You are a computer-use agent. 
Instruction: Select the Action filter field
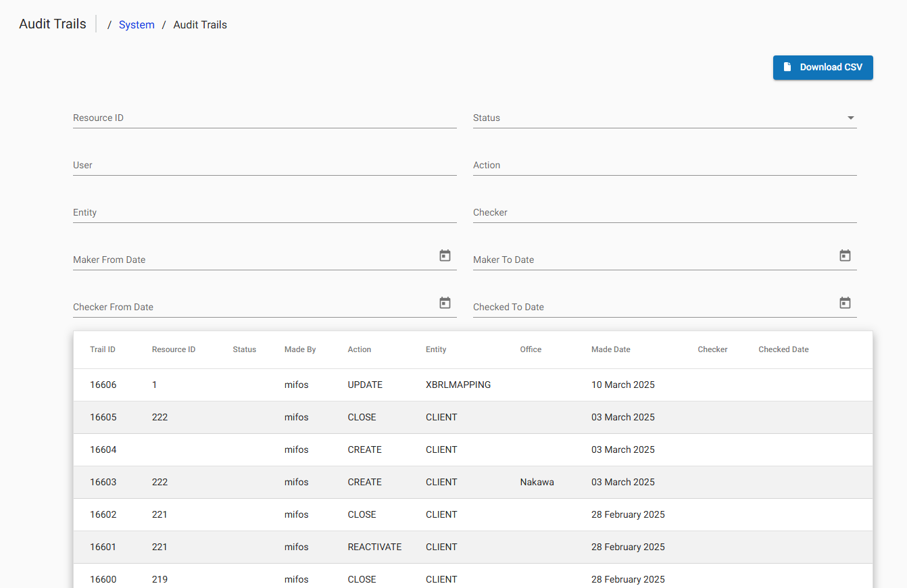[664, 166]
